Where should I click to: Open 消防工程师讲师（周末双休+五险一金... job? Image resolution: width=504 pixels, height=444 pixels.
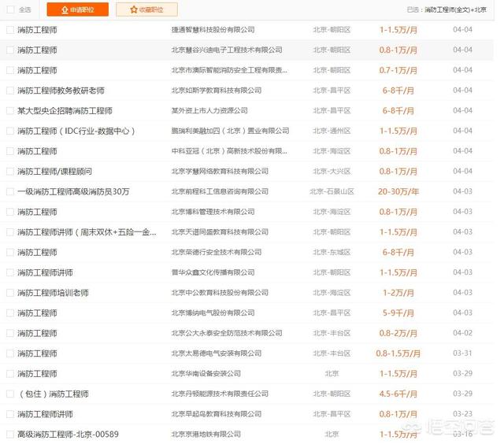pyautogui.click(x=87, y=232)
